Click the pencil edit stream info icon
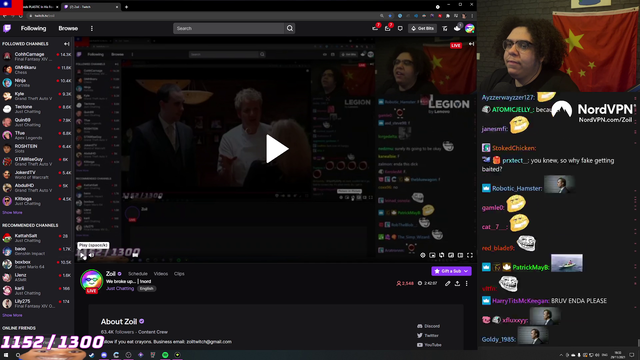640x360 pixels. tap(448, 283)
